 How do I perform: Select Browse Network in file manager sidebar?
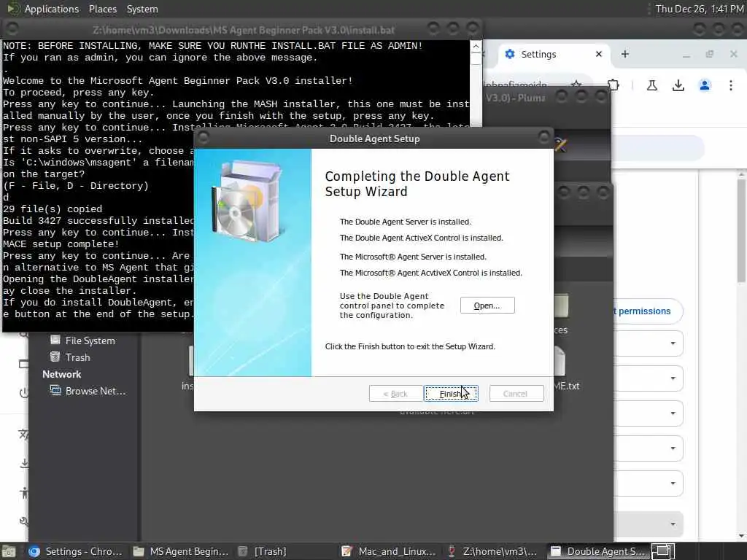tap(96, 391)
